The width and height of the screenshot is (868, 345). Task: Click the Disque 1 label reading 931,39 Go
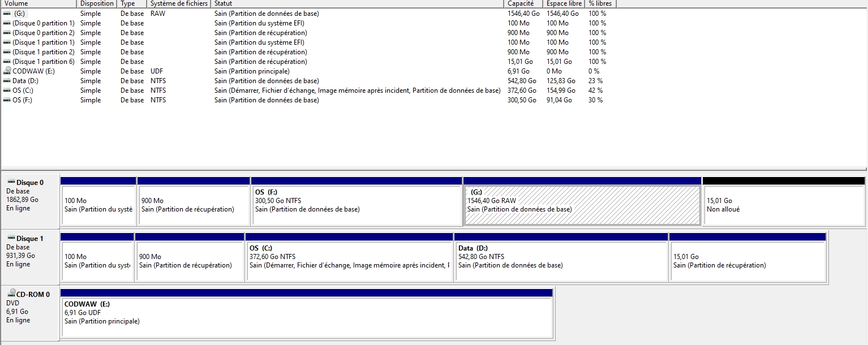tap(21, 256)
